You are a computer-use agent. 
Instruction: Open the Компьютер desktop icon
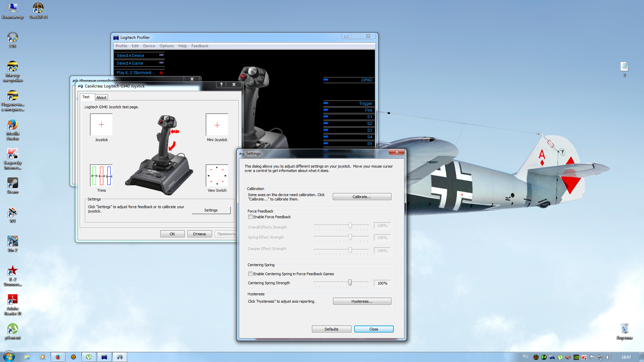tap(12, 11)
